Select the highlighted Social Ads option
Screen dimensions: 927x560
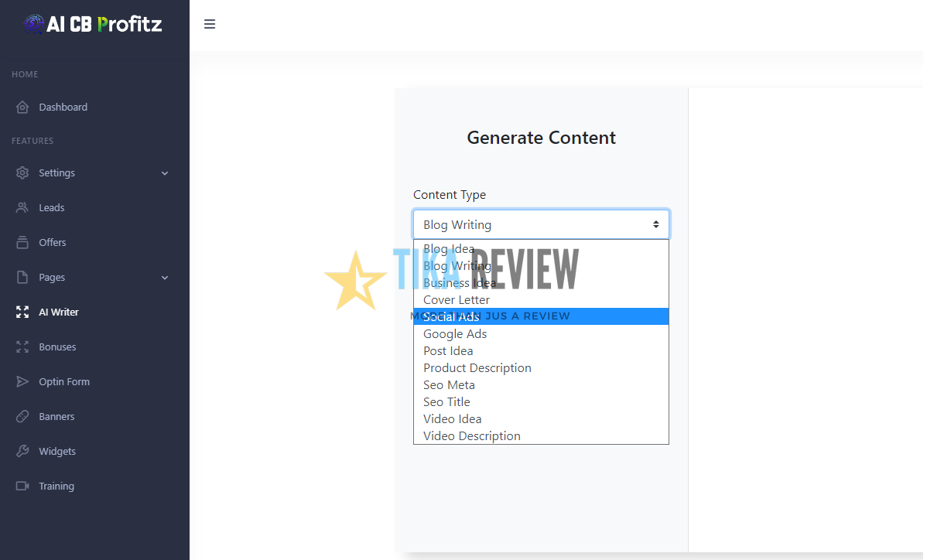pyautogui.click(x=451, y=316)
